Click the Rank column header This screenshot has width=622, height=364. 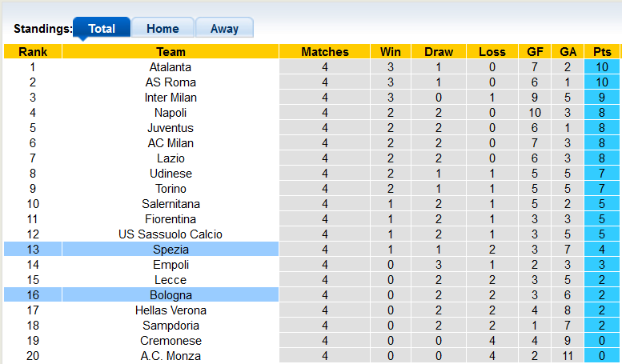tap(33, 52)
